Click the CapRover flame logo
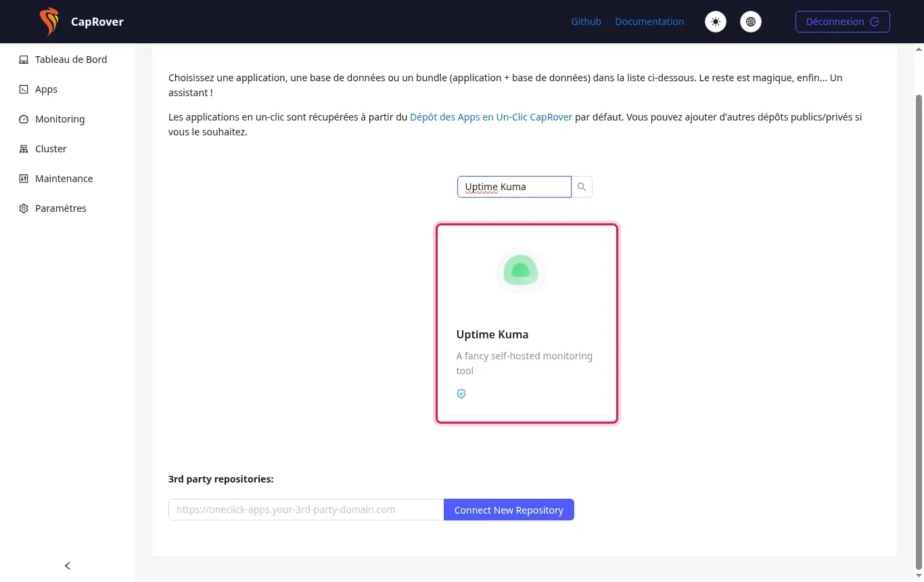The width and height of the screenshot is (924, 582). point(49,22)
